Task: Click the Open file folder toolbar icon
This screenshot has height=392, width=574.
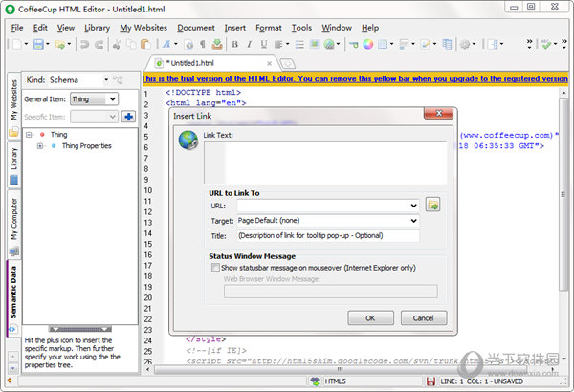Action: (x=60, y=45)
